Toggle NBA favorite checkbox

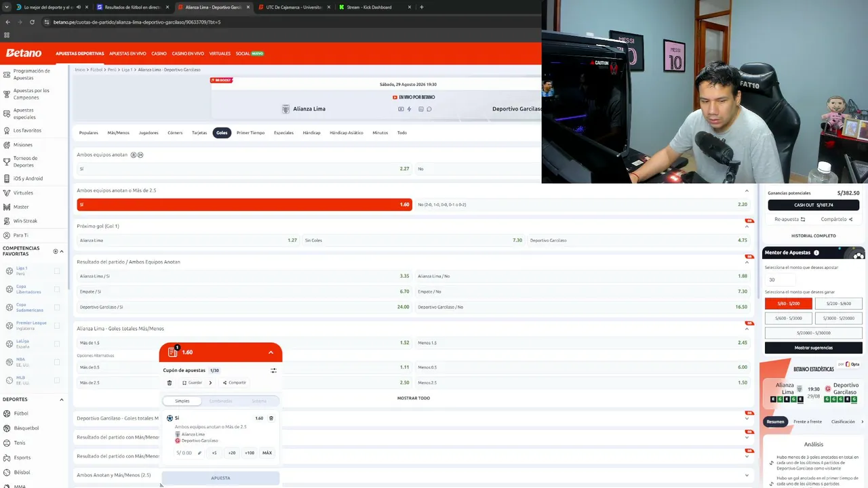pyautogui.click(x=57, y=362)
